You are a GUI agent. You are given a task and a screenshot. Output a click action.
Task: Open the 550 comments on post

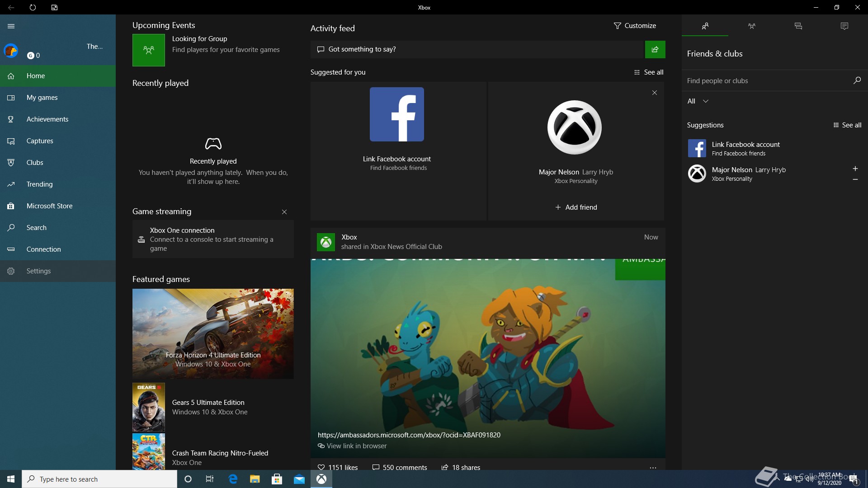click(400, 467)
